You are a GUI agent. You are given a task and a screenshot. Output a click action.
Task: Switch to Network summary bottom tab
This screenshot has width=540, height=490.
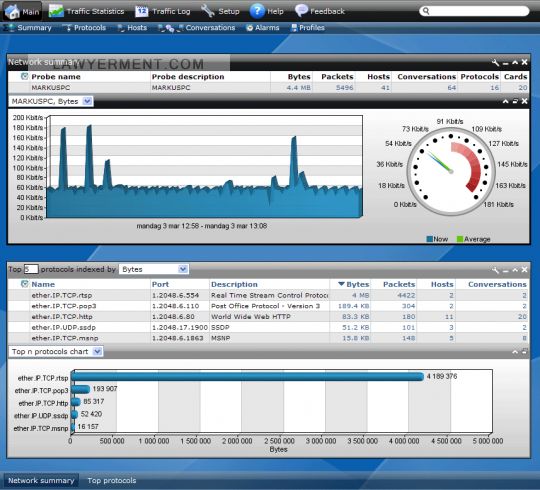(41, 480)
